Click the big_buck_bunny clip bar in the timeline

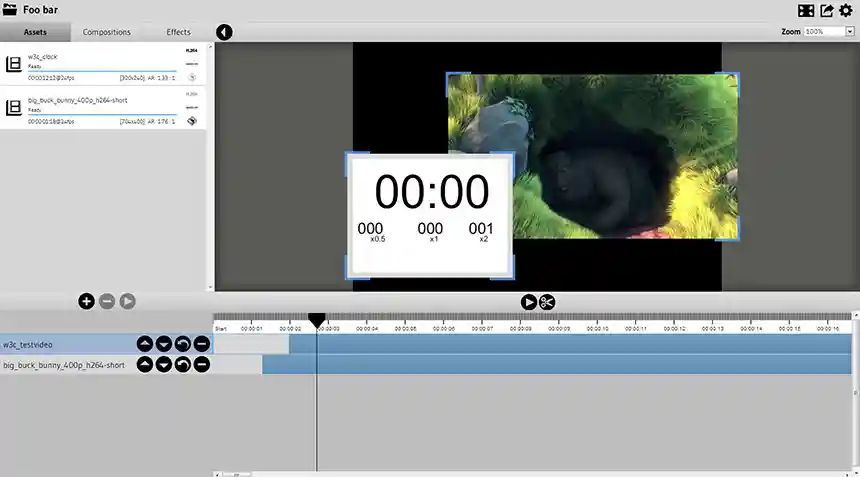click(557, 365)
